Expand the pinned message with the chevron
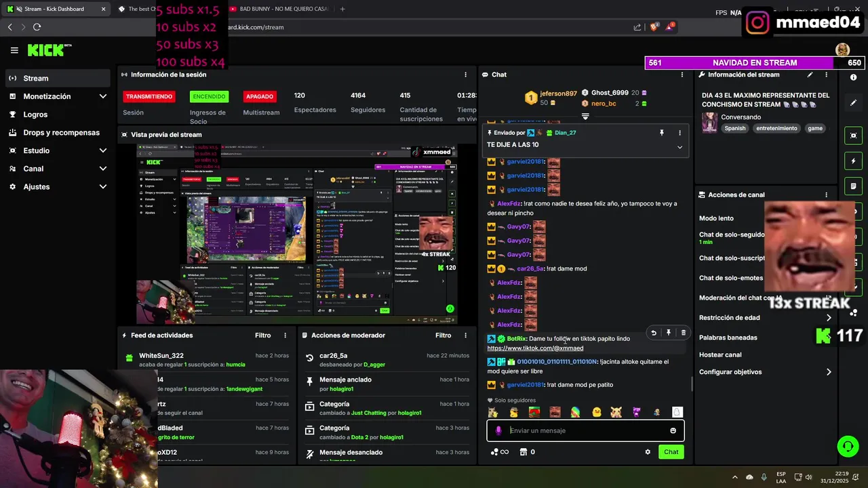The image size is (868, 488). pyautogui.click(x=679, y=147)
